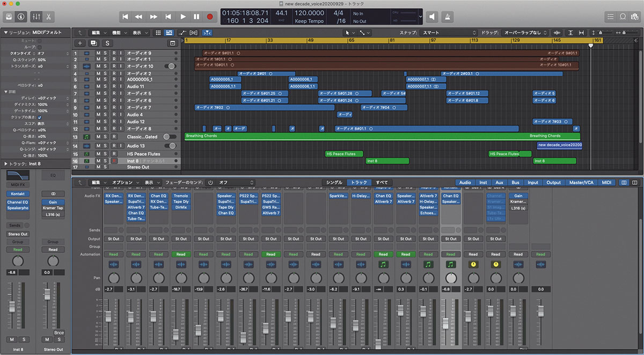Viewport: 644px width, 355px height.
Task: Start playback with the Play button
Action: coord(183,17)
